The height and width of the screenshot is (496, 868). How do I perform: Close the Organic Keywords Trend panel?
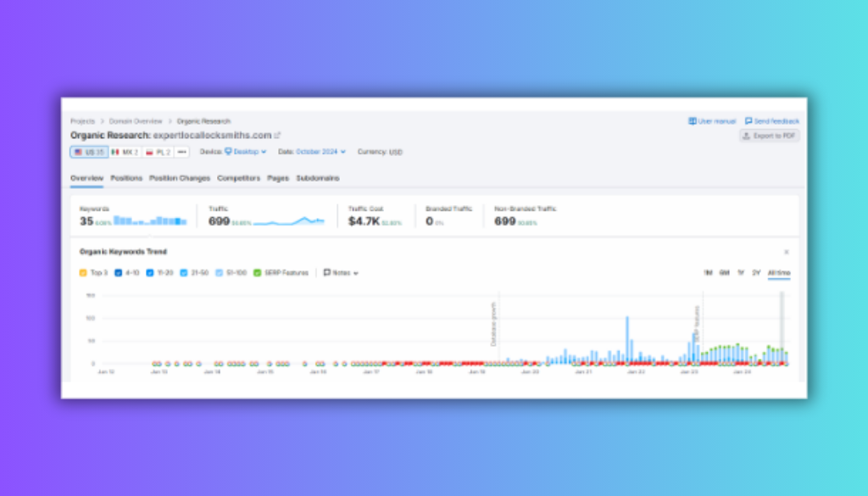[x=786, y=252]
